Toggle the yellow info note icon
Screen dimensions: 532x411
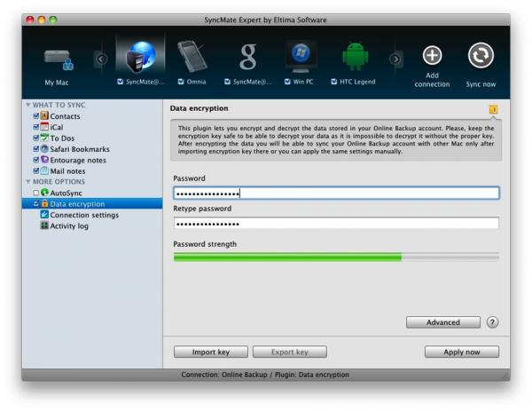coord(493,109)
